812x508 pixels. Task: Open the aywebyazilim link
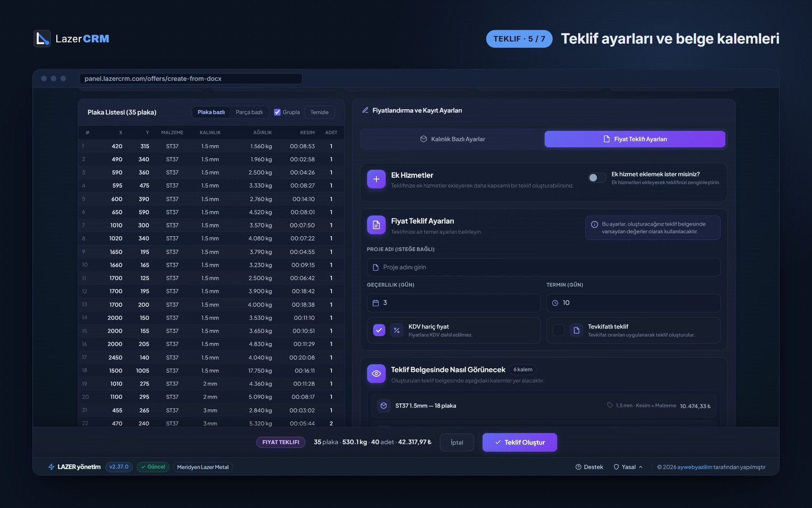coord(695,467)
